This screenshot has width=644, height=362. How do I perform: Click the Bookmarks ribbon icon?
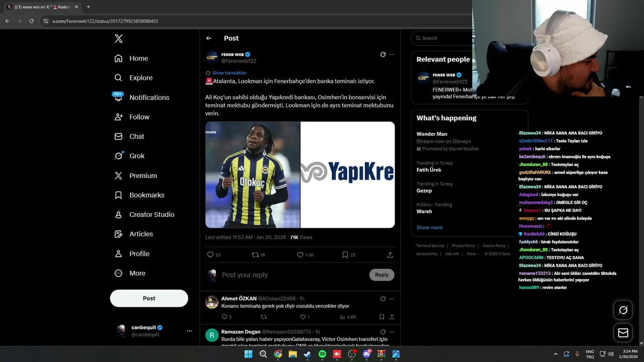coord(118,195)
